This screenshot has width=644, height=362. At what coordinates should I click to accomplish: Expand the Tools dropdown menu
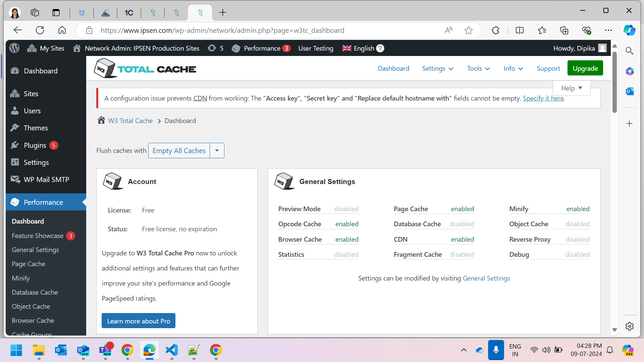click(478, 68)
